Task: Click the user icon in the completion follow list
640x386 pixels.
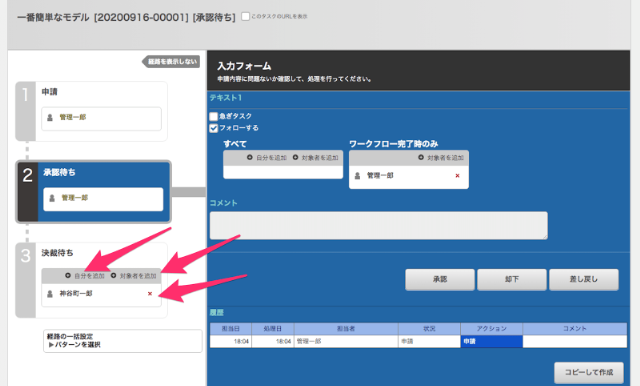Action: (358, 175)
